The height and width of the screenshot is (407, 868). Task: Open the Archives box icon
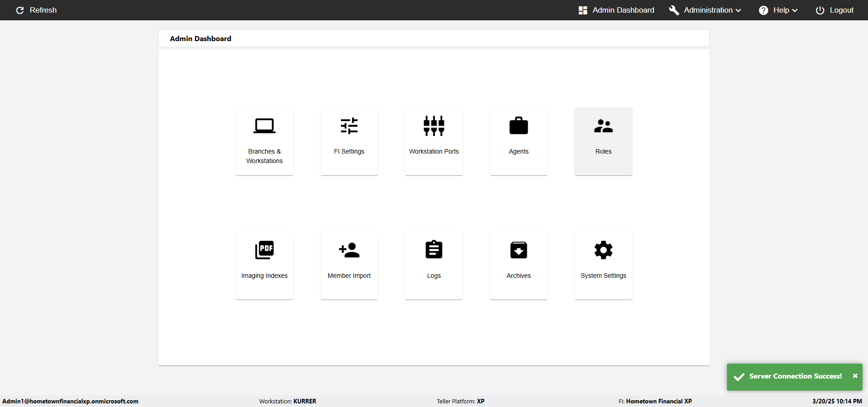[x=519, y=250]
